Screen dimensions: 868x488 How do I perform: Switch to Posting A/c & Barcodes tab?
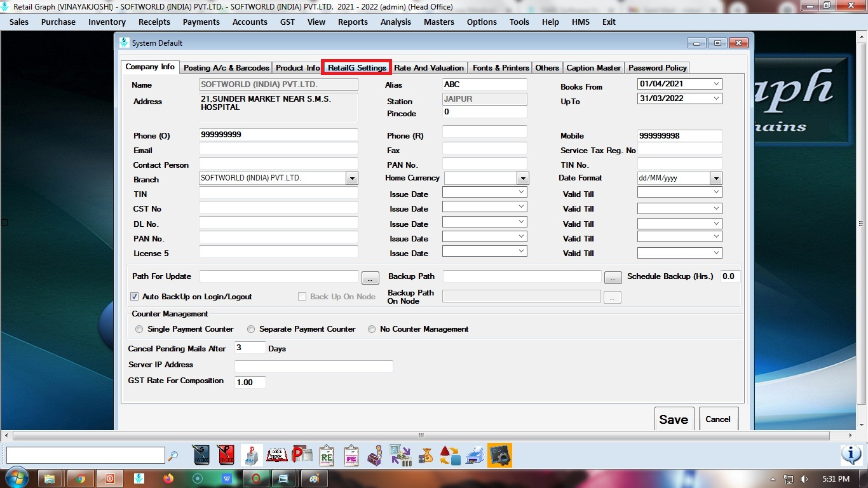point(226,67)
